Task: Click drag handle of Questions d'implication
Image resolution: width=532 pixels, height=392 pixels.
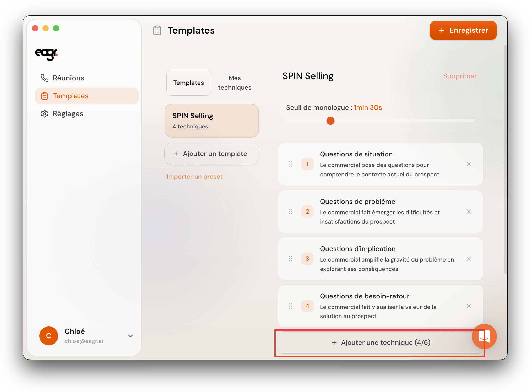Action: [x=291, y=259]
